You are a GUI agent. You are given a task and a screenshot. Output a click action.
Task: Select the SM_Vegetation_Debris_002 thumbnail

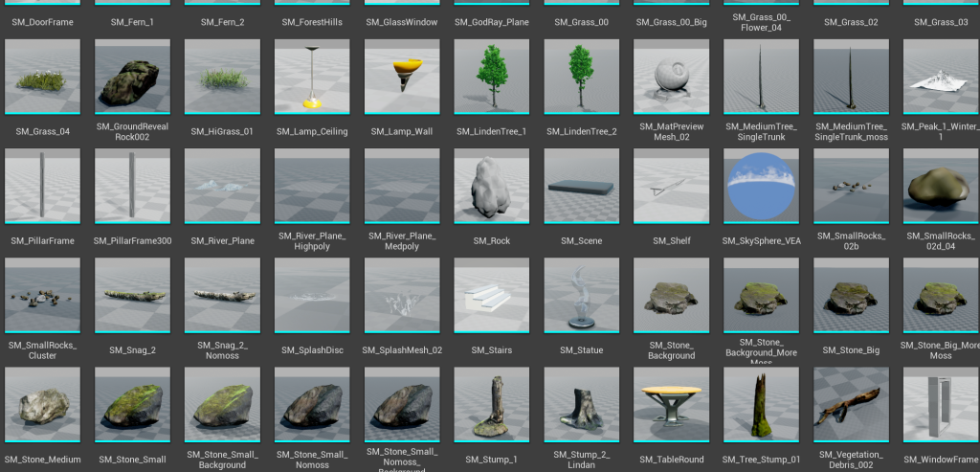click(x=852, y=404)
